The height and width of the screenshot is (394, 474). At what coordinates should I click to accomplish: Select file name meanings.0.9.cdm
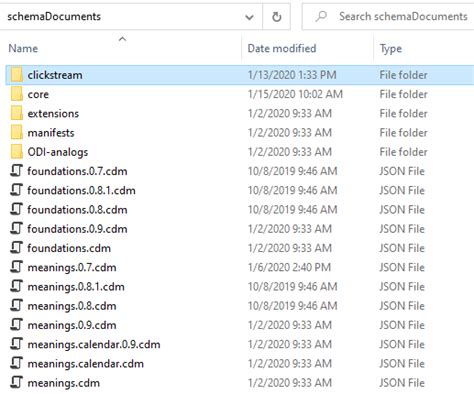72,325
